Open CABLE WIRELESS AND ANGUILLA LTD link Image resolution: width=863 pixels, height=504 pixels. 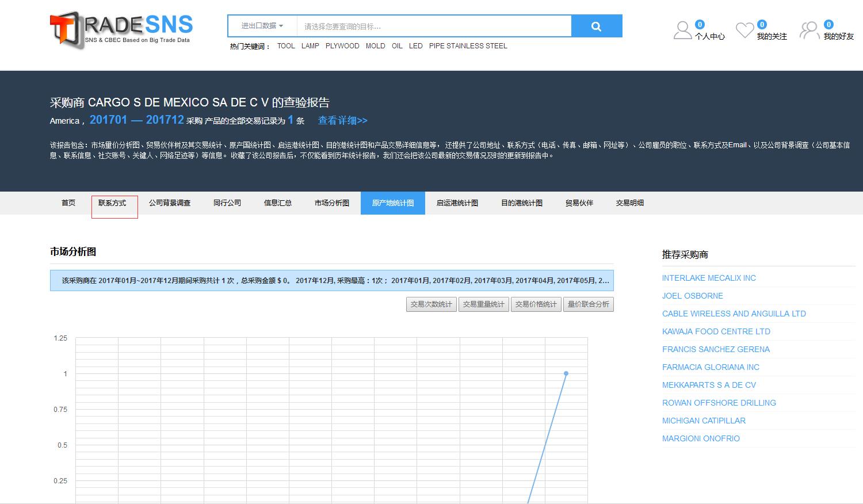[734, 314]
